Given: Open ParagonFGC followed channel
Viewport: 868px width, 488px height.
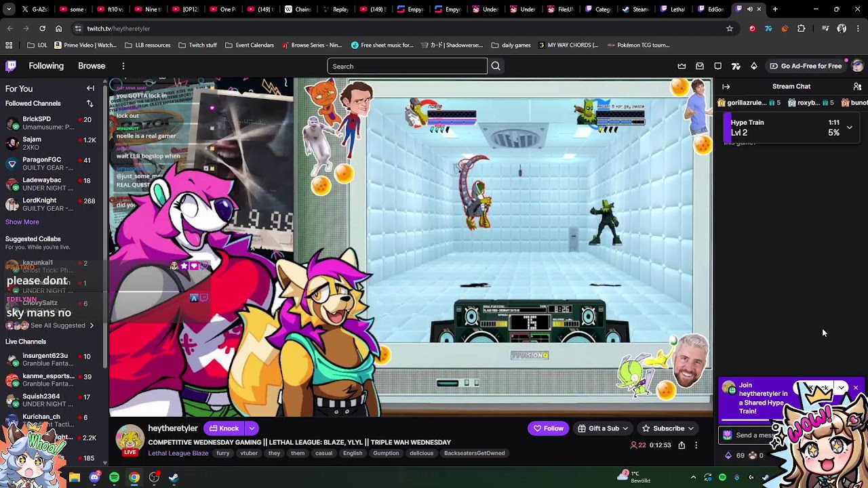Looking at the screenshot, I should click(x=54, y=163).
